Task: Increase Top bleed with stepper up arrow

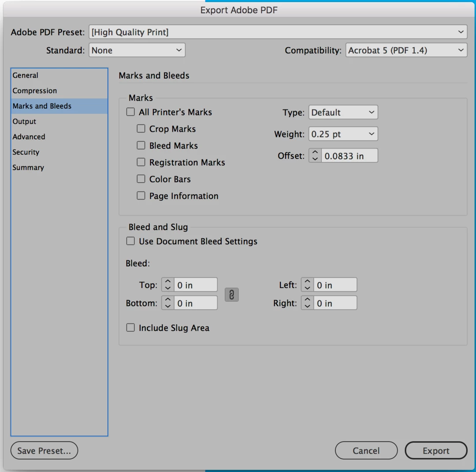Action: (x=167, y=281)
